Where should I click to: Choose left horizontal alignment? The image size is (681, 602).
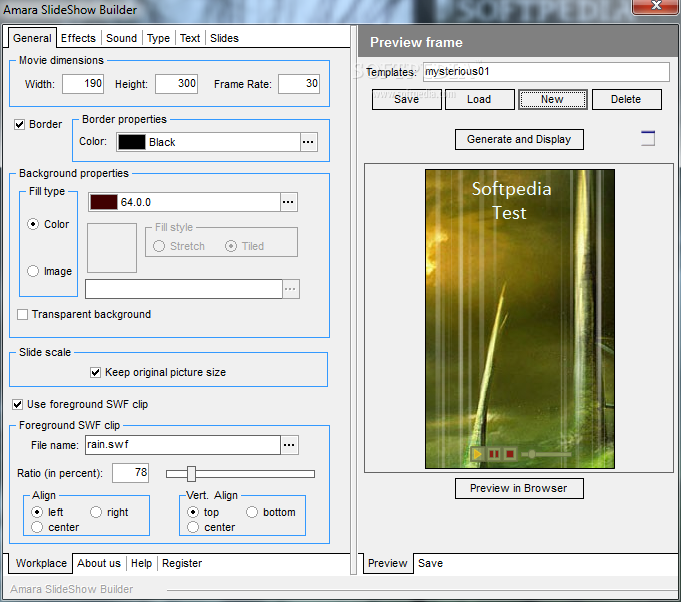coord(37,512)
